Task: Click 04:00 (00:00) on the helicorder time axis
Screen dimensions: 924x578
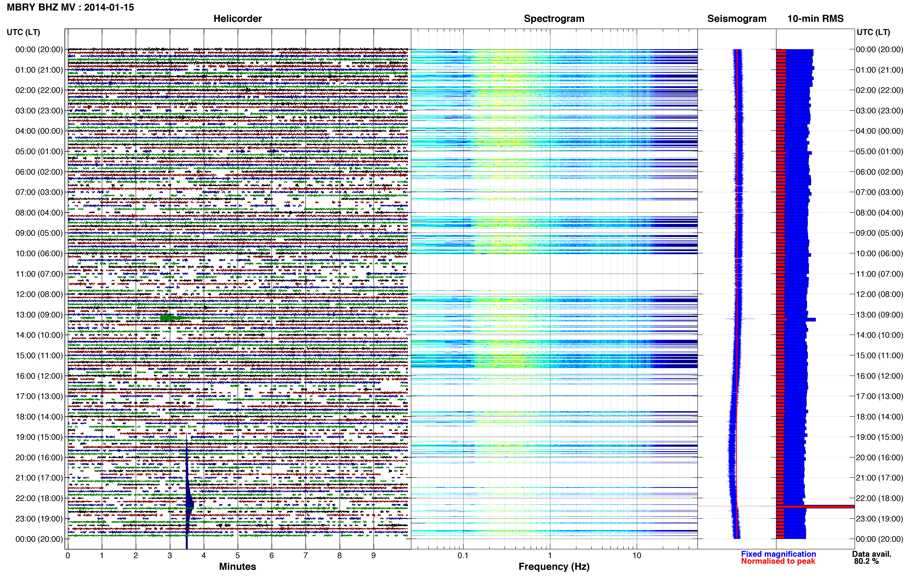Action: click(39, 131)
